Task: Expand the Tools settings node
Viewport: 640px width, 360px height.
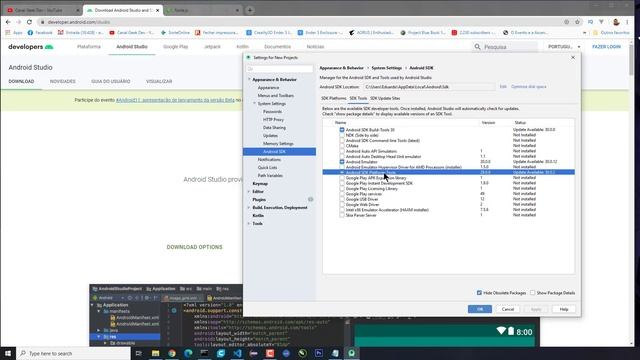Action: pyautogui.click(x=249, y=224)
